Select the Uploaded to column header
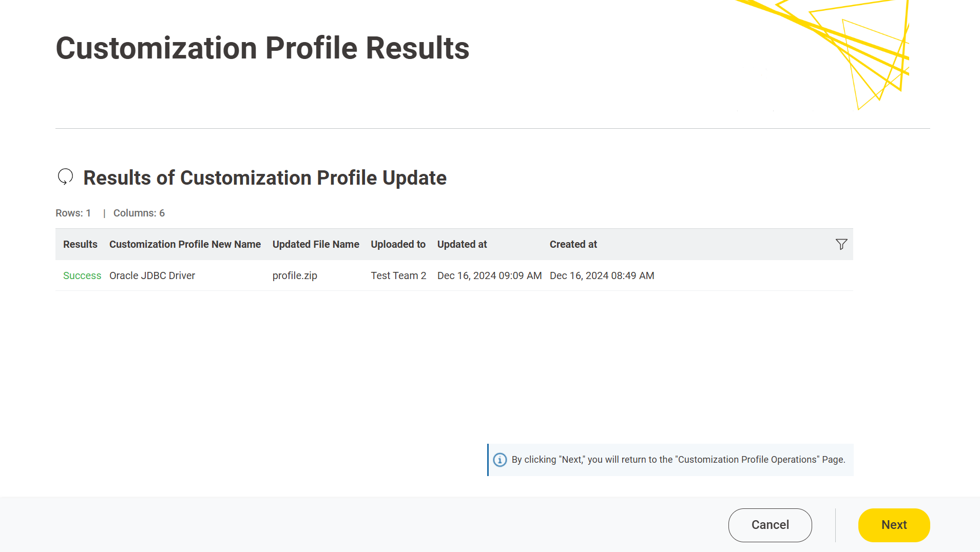The width and height of the screenshot is (980, 552). (x=398, y=244)
